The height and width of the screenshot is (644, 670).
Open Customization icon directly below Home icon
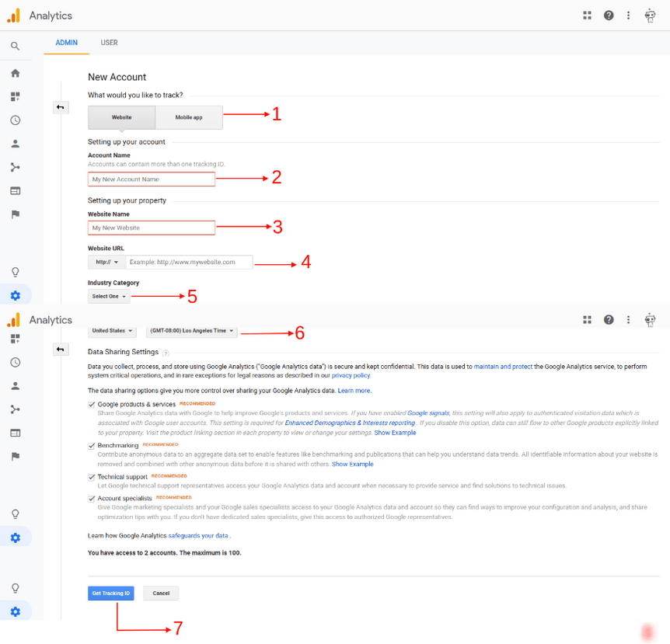coord(15,97)
